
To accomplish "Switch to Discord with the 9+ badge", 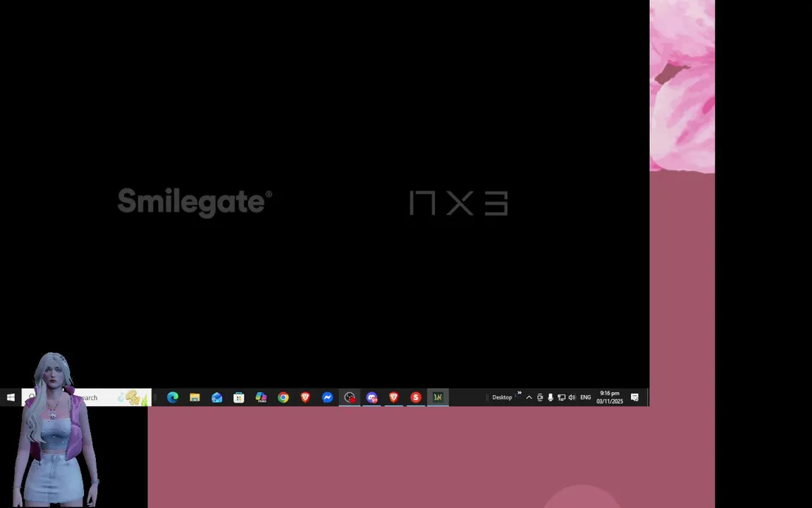I will tap(372, 398).
